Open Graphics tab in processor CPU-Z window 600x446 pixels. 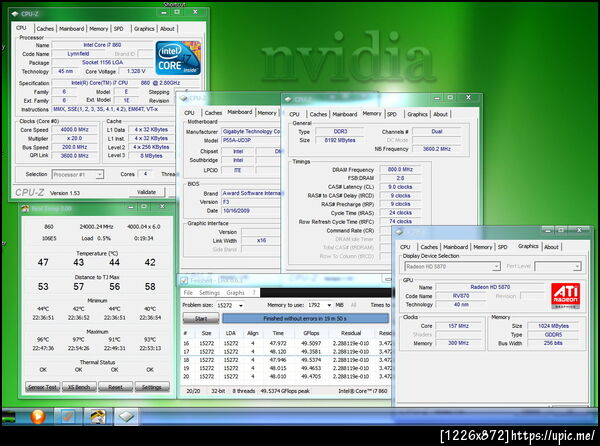144,29
